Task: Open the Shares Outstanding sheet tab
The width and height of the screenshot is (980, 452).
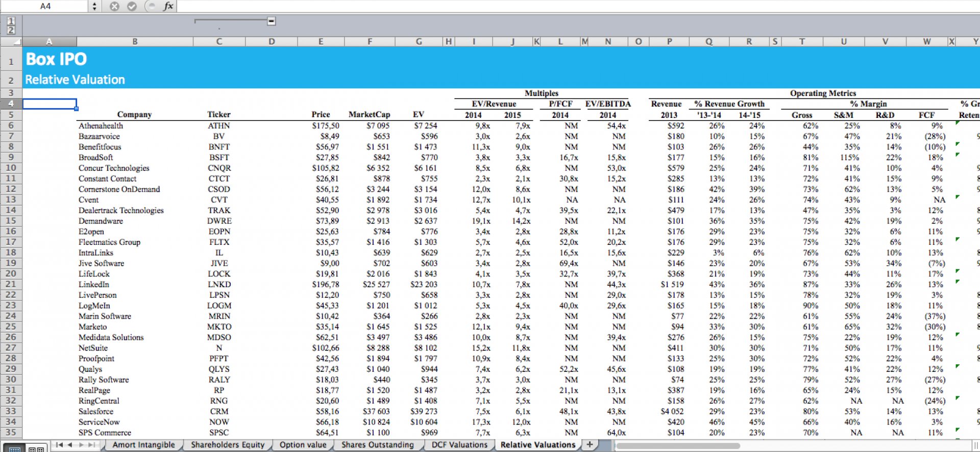Action: 378,445
